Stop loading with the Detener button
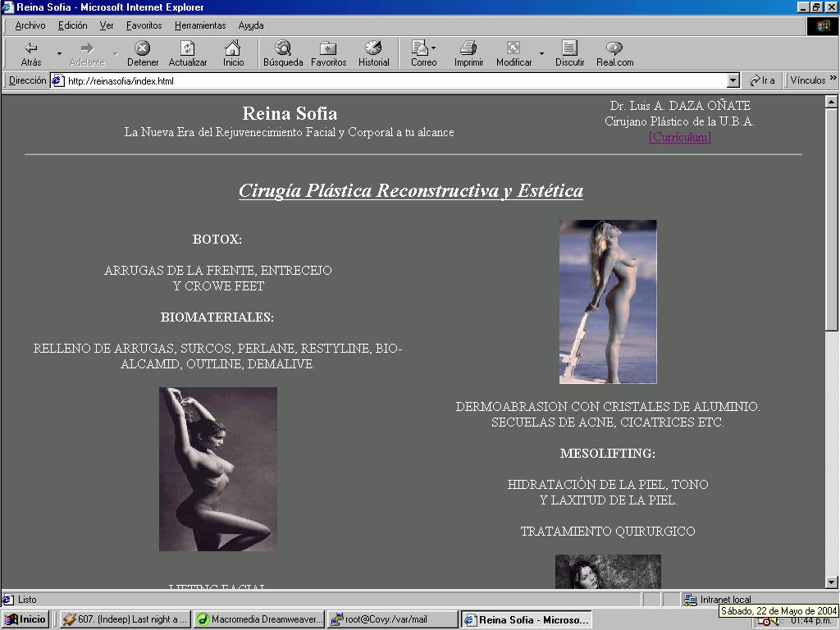This screenshot has height=630, width=840. (143, 54)
